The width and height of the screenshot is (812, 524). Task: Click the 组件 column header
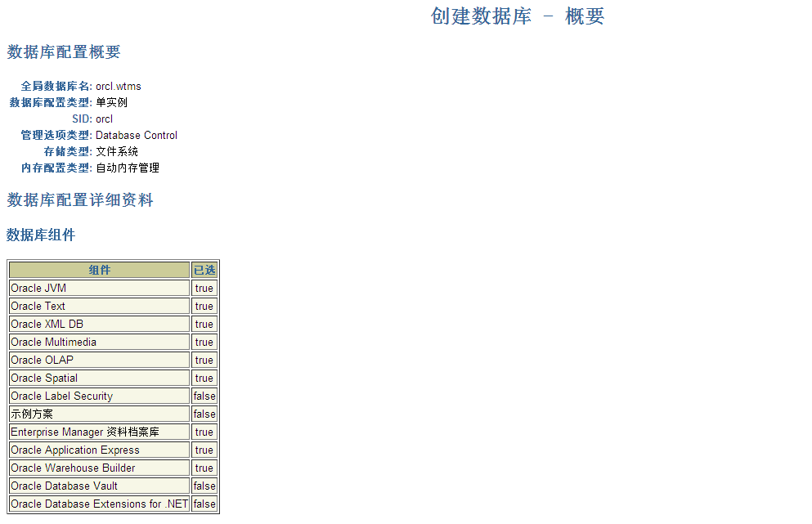pyautogui.click(x=100, y=270)
